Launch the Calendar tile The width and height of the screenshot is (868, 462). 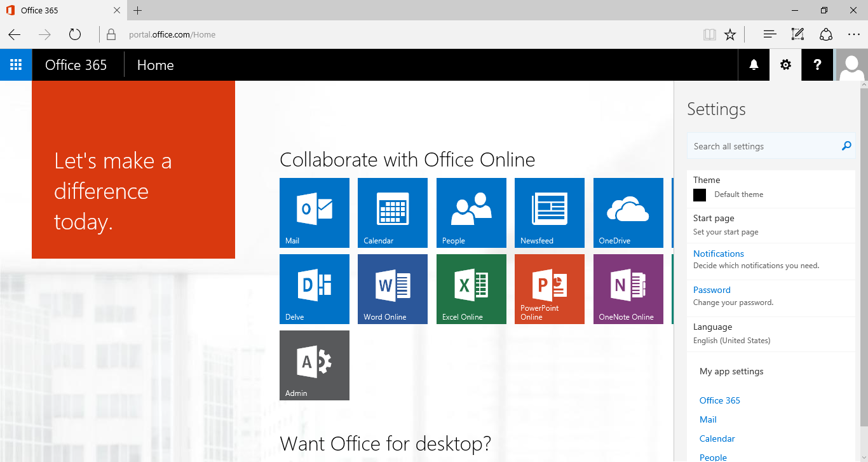coord(393,213)
